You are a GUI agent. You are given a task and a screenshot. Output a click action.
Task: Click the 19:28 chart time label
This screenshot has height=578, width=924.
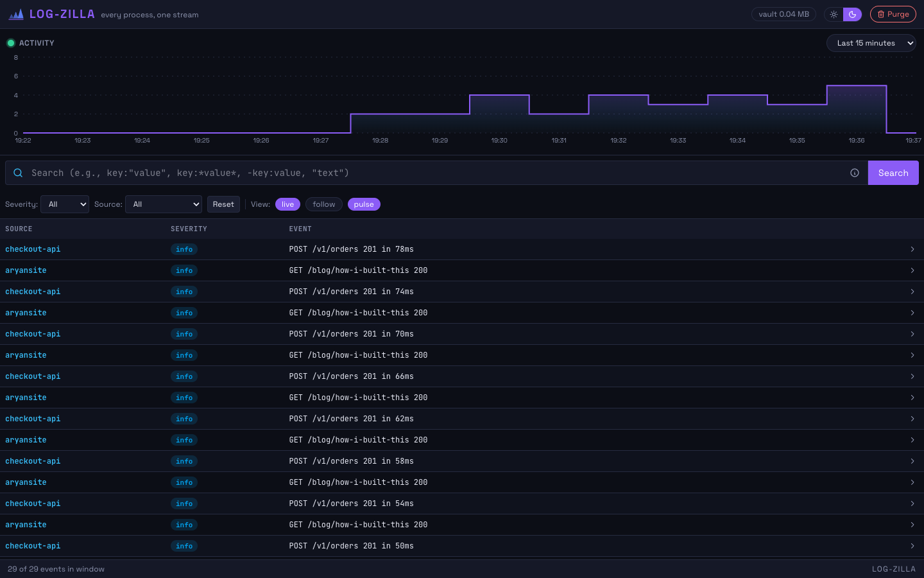(x=380, y=140)
